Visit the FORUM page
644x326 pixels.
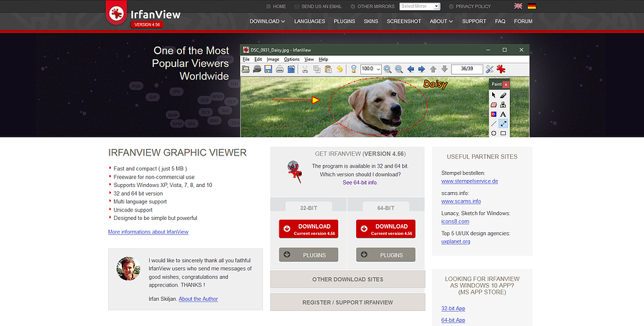[523, 21]
